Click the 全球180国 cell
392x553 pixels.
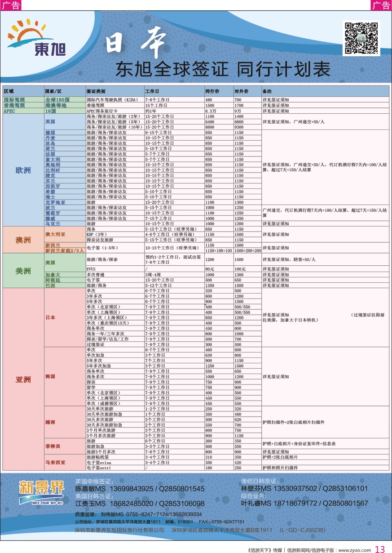[65, 99]
